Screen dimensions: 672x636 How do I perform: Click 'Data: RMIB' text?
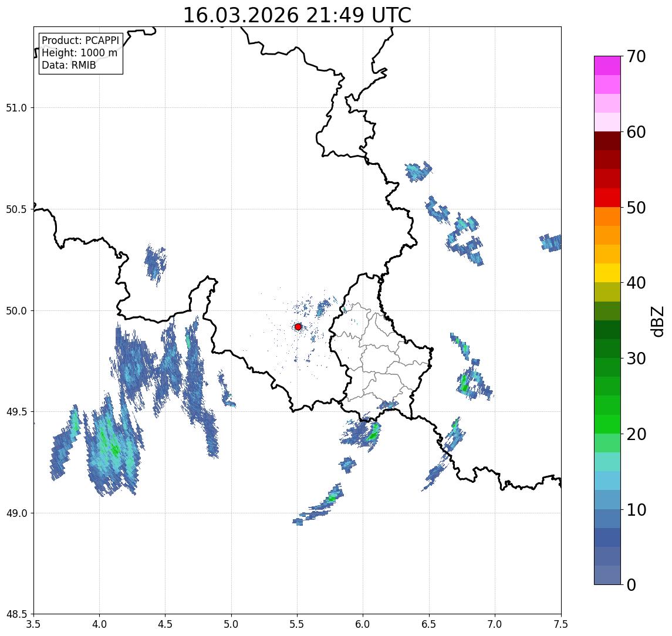click(x=69, y=65)
